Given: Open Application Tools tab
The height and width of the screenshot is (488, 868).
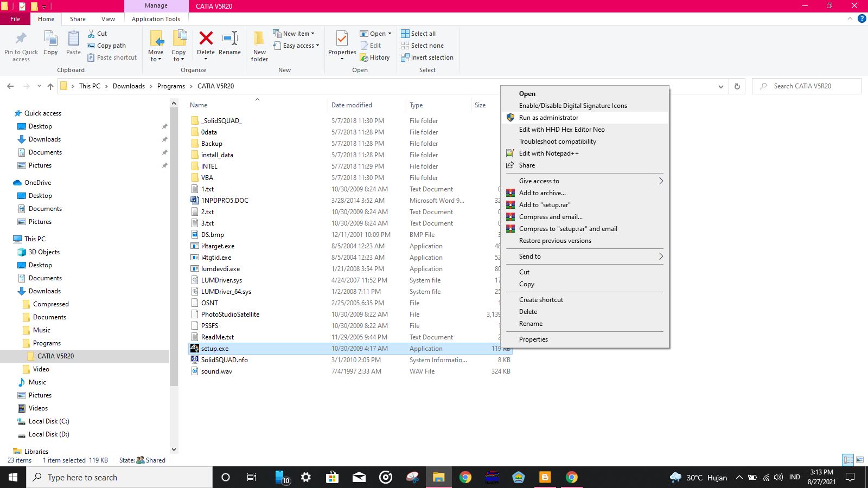Looking at the screenshot, I should pos(156,19).
